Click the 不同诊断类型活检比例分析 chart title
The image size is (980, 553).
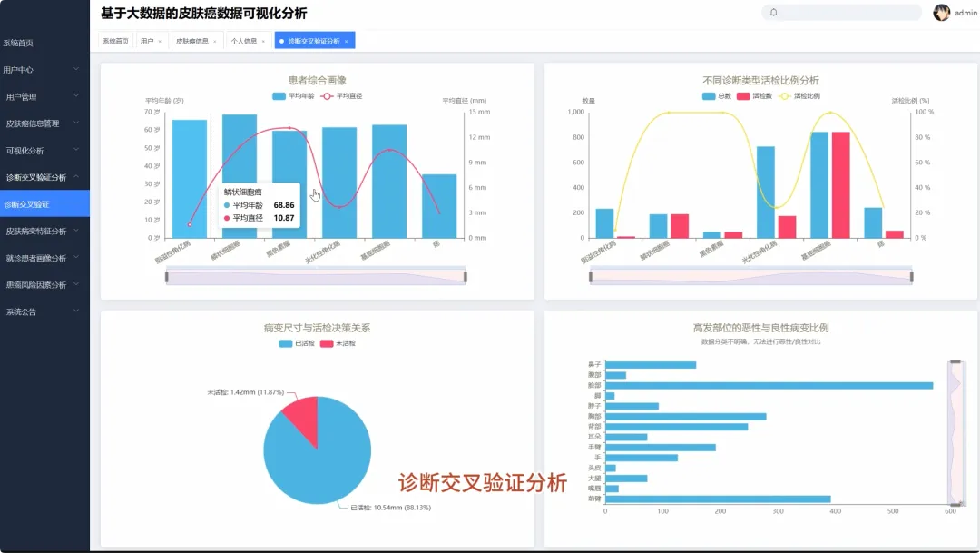coord(760,80)
